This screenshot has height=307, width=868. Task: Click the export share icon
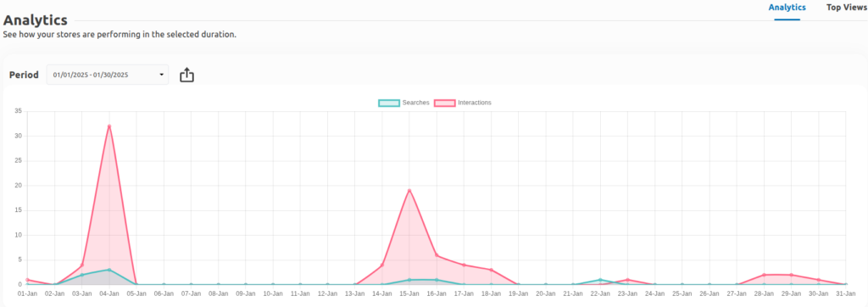(x=187, y=75)
